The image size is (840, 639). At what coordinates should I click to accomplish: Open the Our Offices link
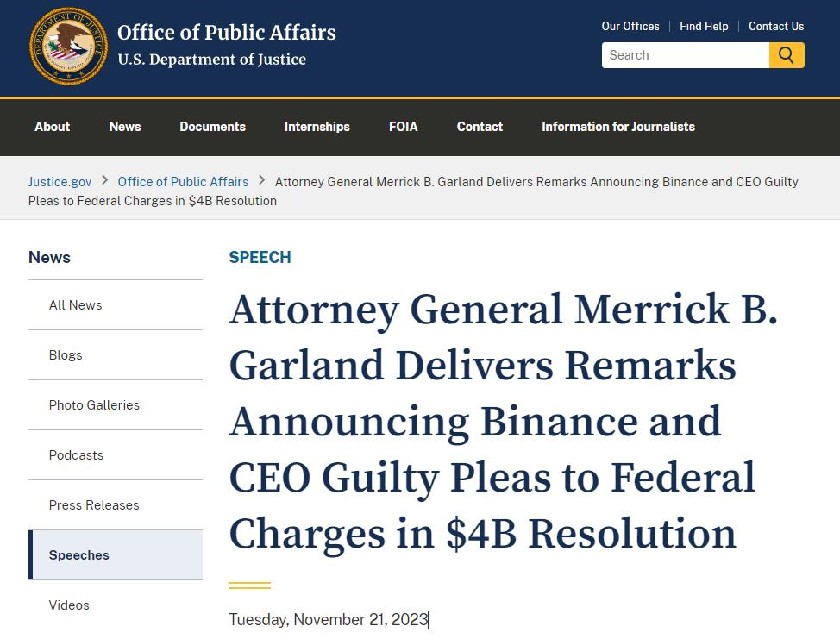pos(630,26)
